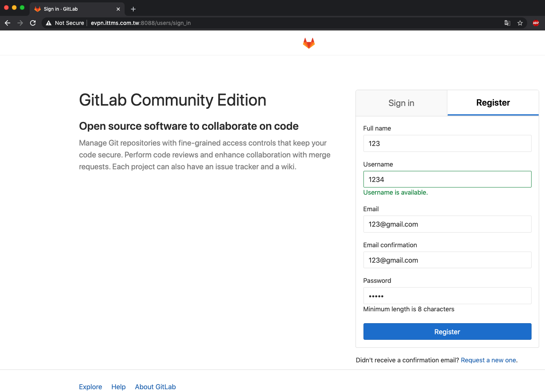Bookmark this page with the star
Viewport: 545px width, 392px height.
click(x=520, y=23)
